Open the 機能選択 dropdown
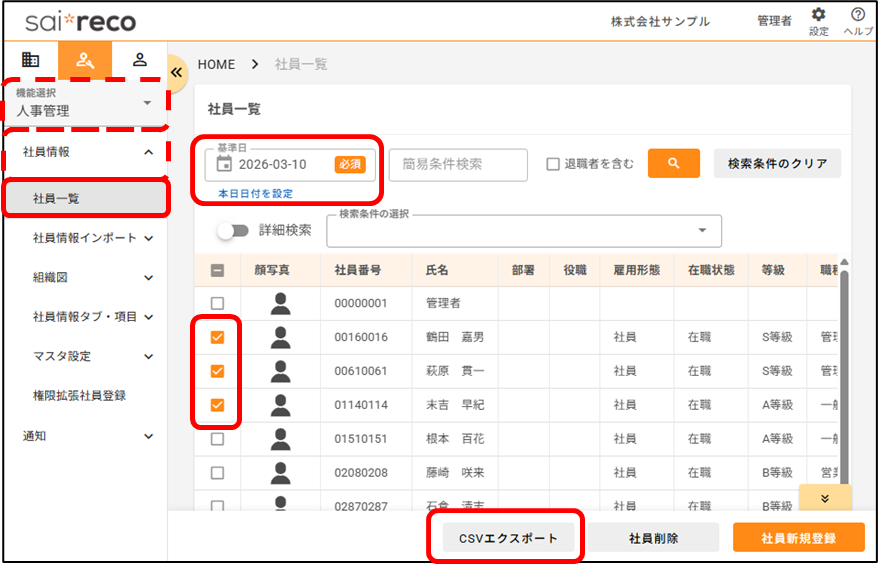The width and height of the screenshot is (878, 564). tap(85, 103)
